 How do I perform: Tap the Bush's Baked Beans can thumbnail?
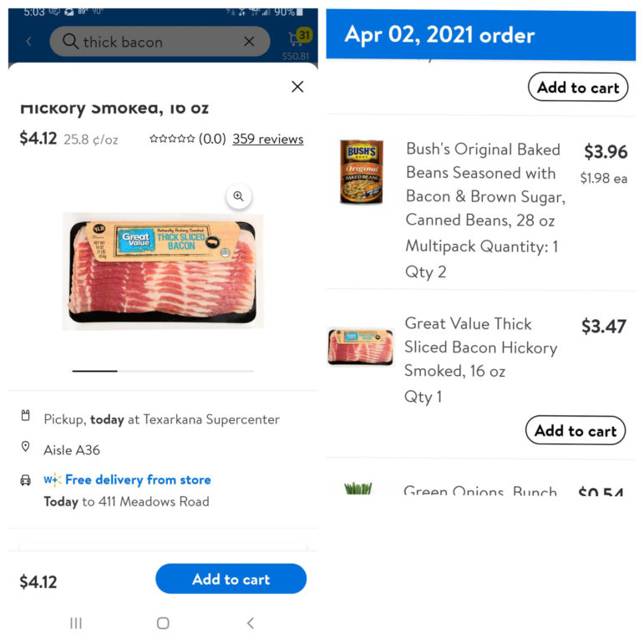[361, 172]
